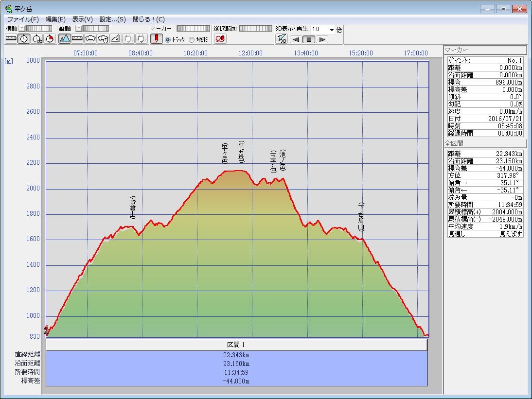The image size is (532, 399).
Task: Click the 見通し 見えます row
Action: coord(485,234)
